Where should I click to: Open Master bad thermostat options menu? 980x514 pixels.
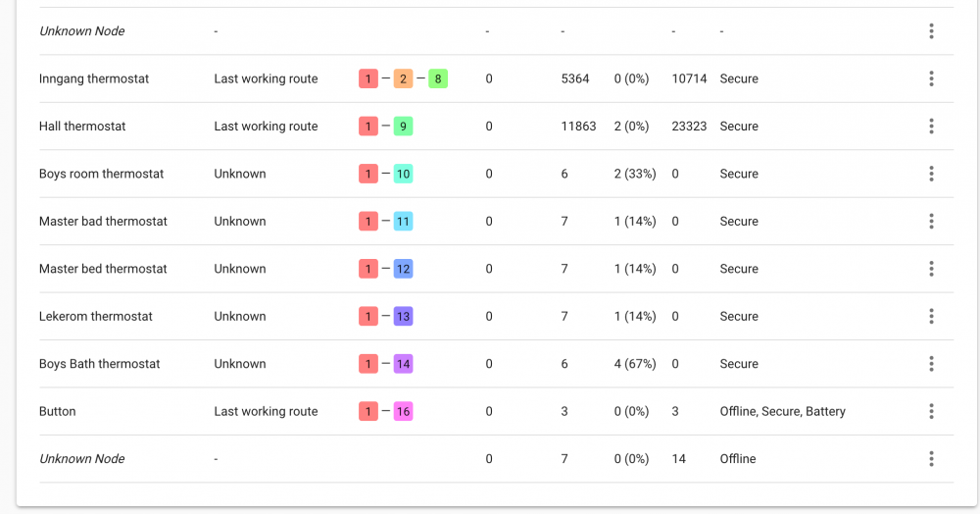[931, 222]
